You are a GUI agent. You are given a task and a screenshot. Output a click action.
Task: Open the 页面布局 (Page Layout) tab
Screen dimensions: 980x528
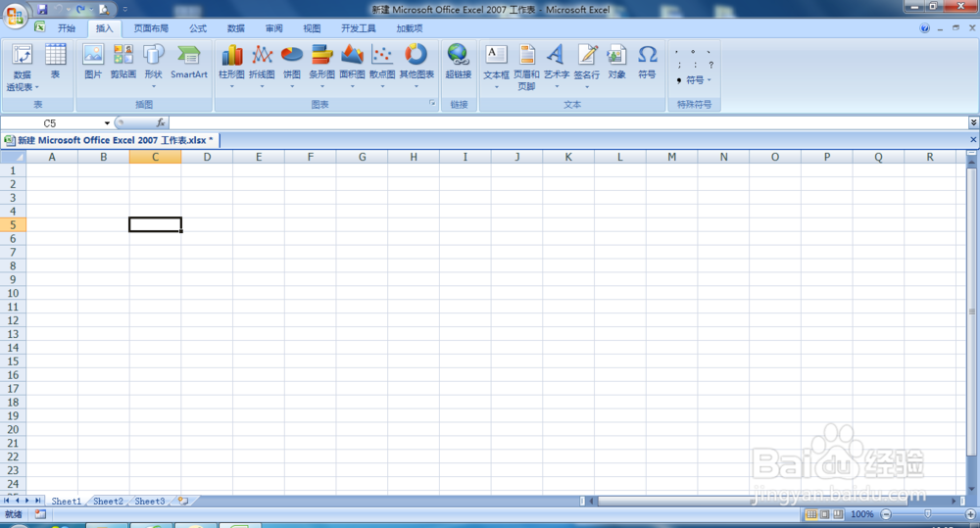pos(151,28)
